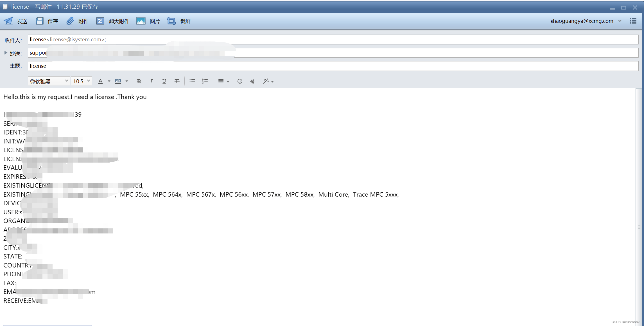Screen dimensions: 644x326
Task: Insert a bulleted list
Action: click(x=192, y=81)
